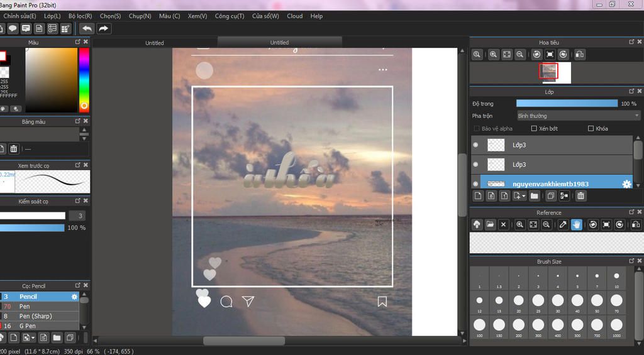The height and width of the screenshot is (355, 644).
Task: Create a new 1-bit layer
Action: [504, 196]
